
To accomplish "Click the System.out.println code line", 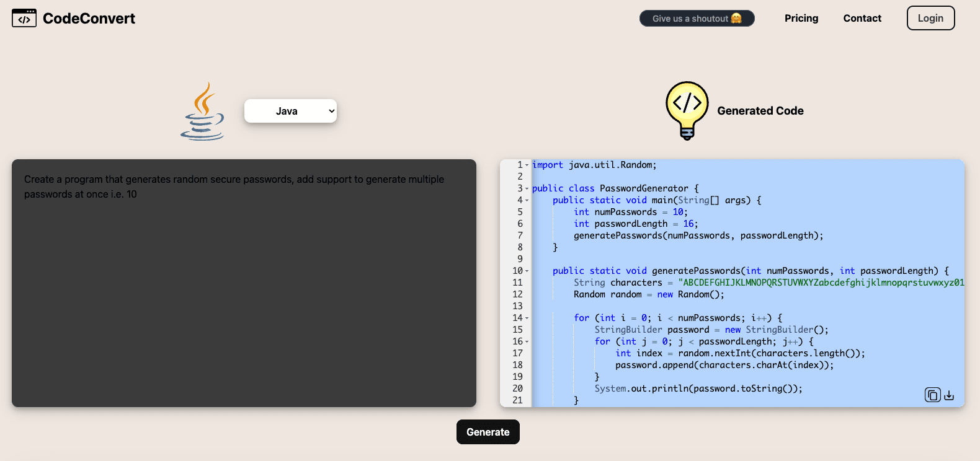I will point(698,389).
